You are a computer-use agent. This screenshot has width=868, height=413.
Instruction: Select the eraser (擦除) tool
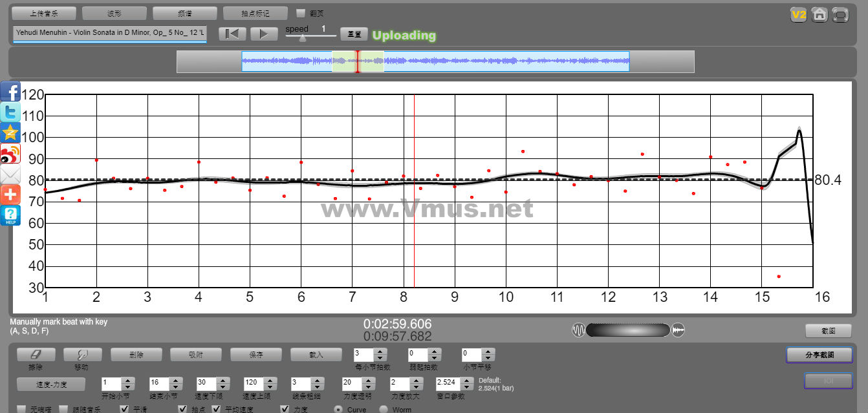36,355
